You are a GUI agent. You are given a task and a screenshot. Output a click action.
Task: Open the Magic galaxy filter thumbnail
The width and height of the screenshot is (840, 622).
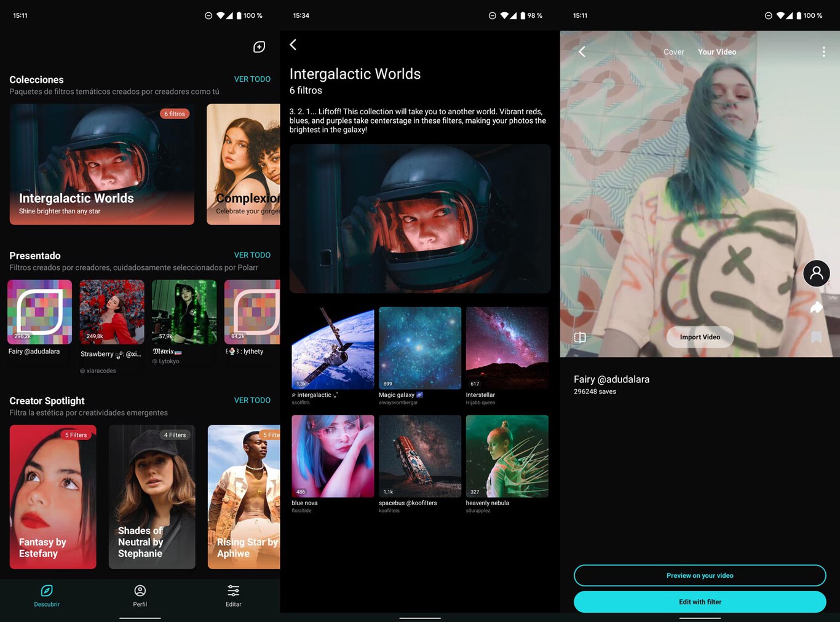pyautogui.click(x=420, y=348)
